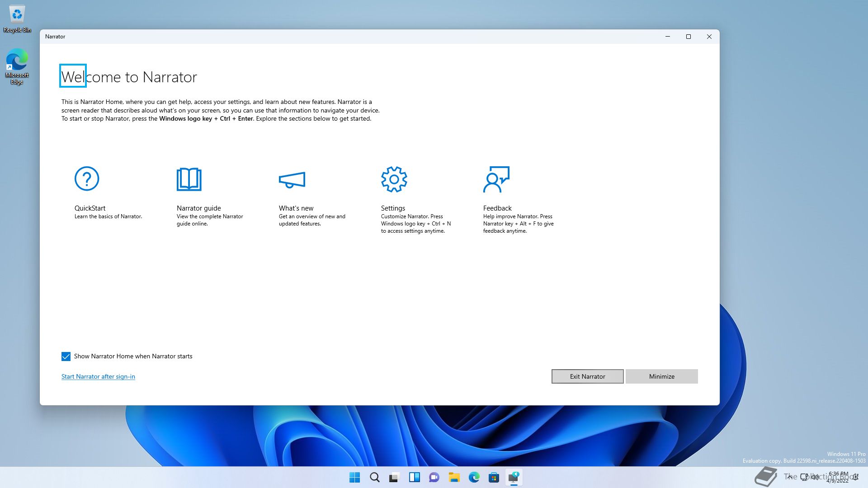The height and width of the screenshot is (488, 868).
Task: Click the 'This is Narrator Home' intro paragraph
Action: pyautogui.click(x=221, y=110)
